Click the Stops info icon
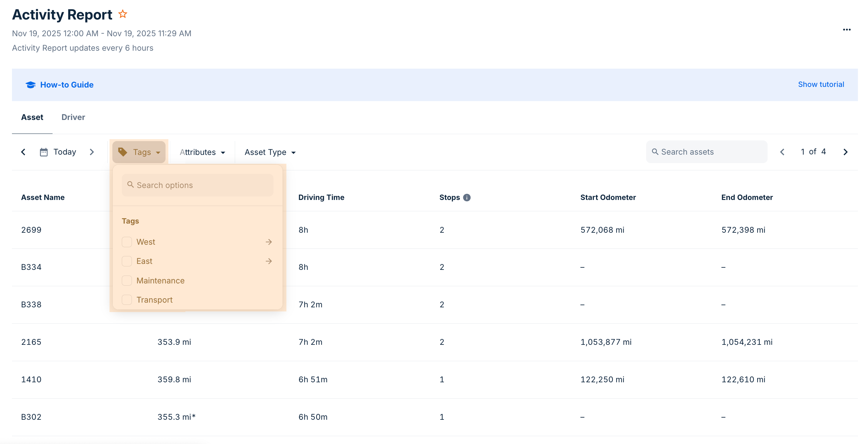The image size is (868, 444). [466, 197]
